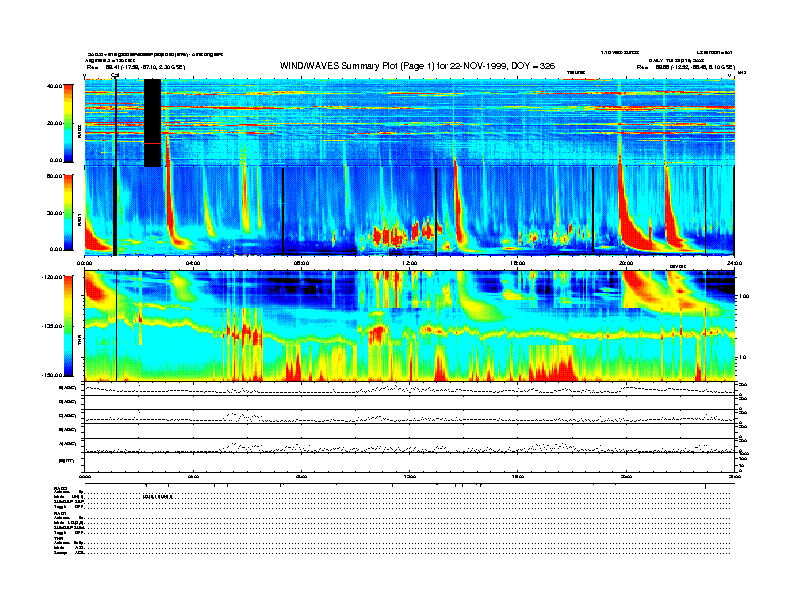Click the -135.00 label on TNR scale
This screenshot has width=792, height=612.
coord(51,326)
